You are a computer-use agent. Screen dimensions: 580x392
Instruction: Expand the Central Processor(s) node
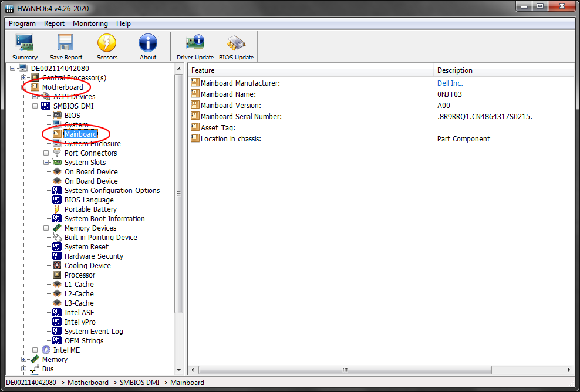point(24,77)
